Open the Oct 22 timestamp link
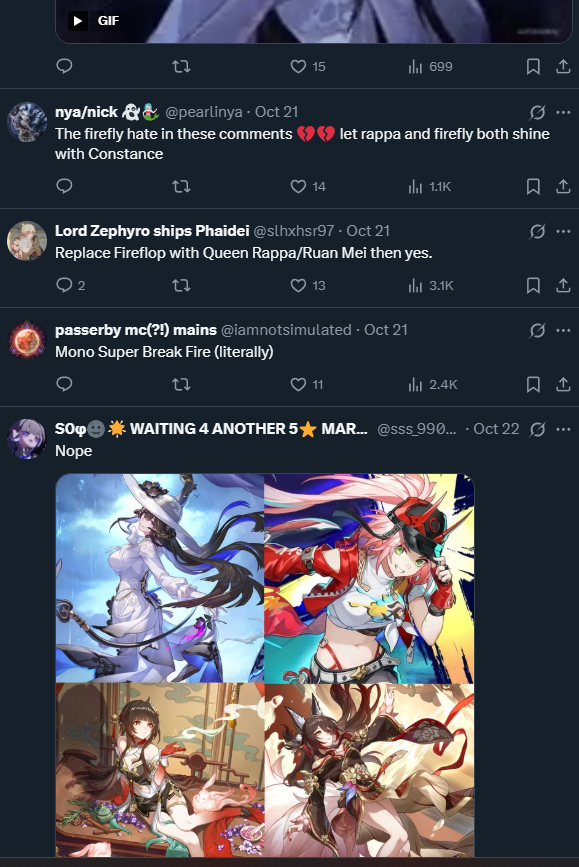Screen dimensions: 579x867 (496, 429)
